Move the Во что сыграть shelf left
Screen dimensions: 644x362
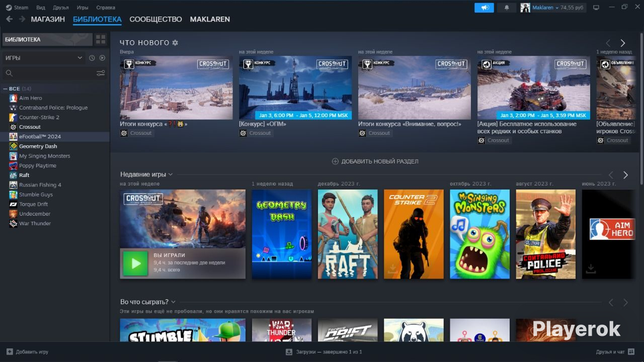[x=611, y=303]
